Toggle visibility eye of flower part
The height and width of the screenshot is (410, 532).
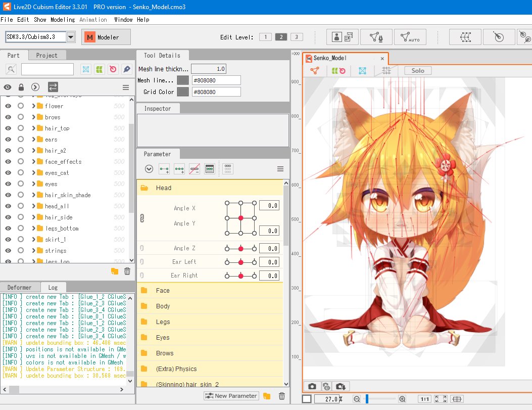(8, 106)
